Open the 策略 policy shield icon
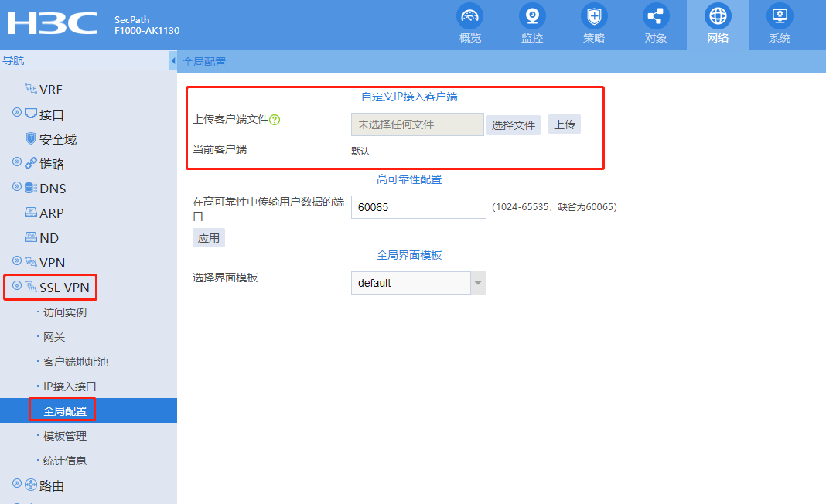826x504 pixels. pos(594,16)
